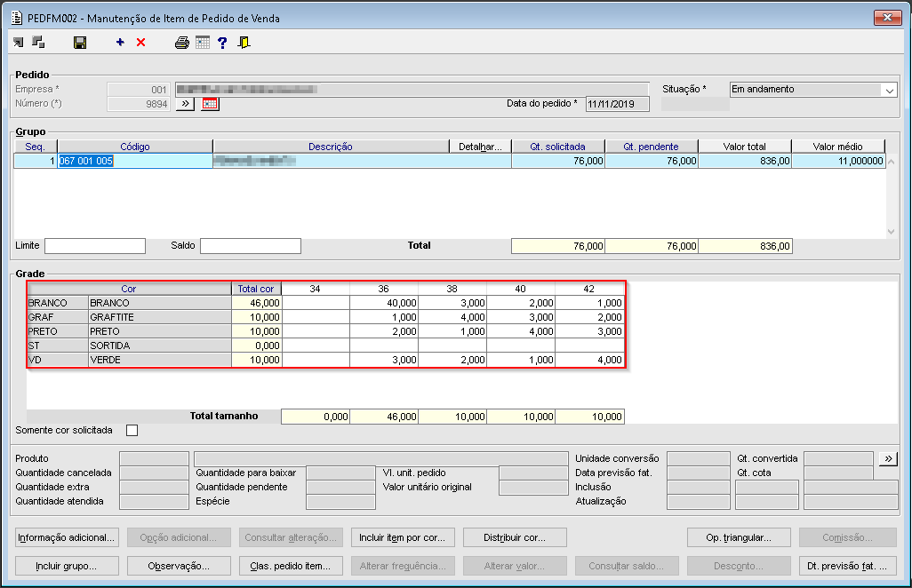Click the lookup arrows button beside Número

point(185,104)
